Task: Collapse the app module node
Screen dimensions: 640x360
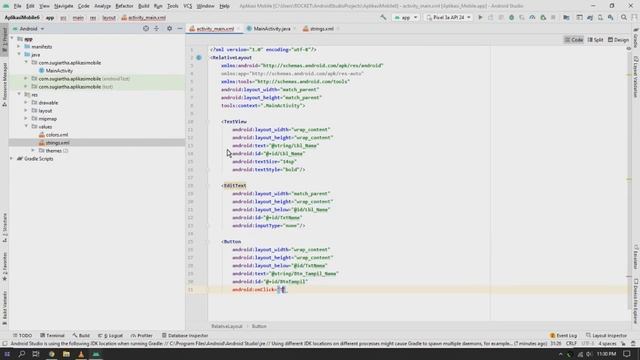Action: pyautogui.click(x=12, y=39)
